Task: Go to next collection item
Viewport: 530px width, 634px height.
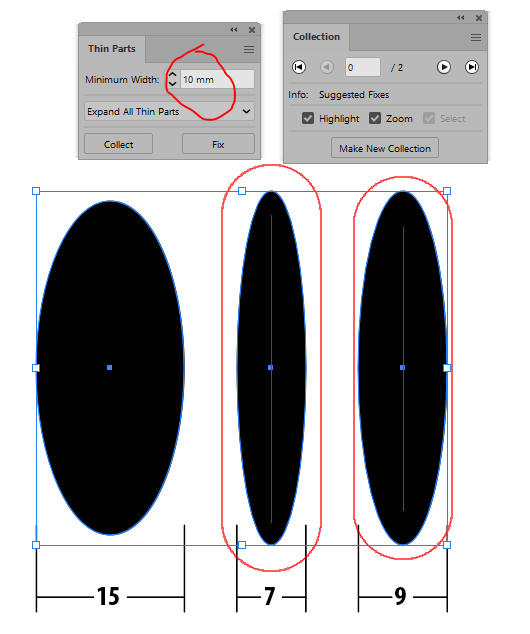Action: tap(444, 67)
